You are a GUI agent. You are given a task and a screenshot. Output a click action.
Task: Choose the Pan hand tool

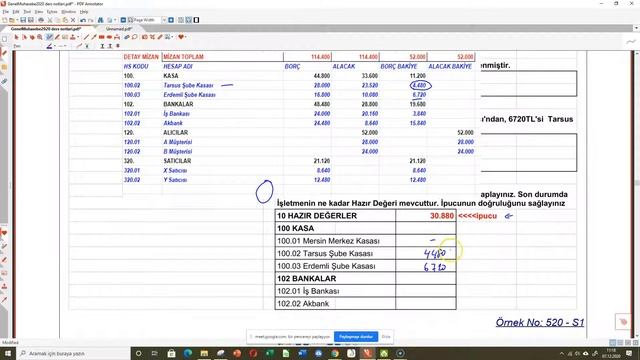pyautogui.click(x=32, y=37)
